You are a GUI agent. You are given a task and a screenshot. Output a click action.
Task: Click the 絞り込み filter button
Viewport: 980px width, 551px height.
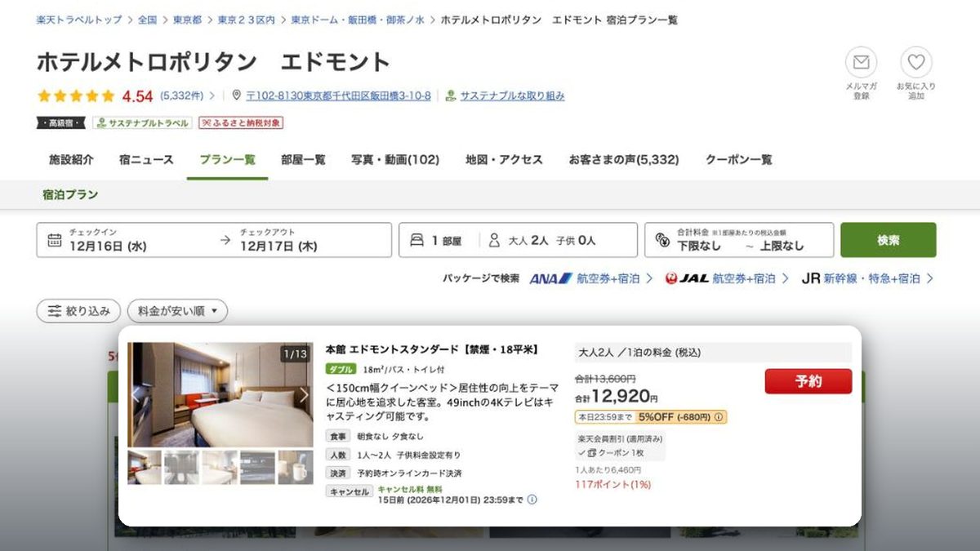[78, 311]
